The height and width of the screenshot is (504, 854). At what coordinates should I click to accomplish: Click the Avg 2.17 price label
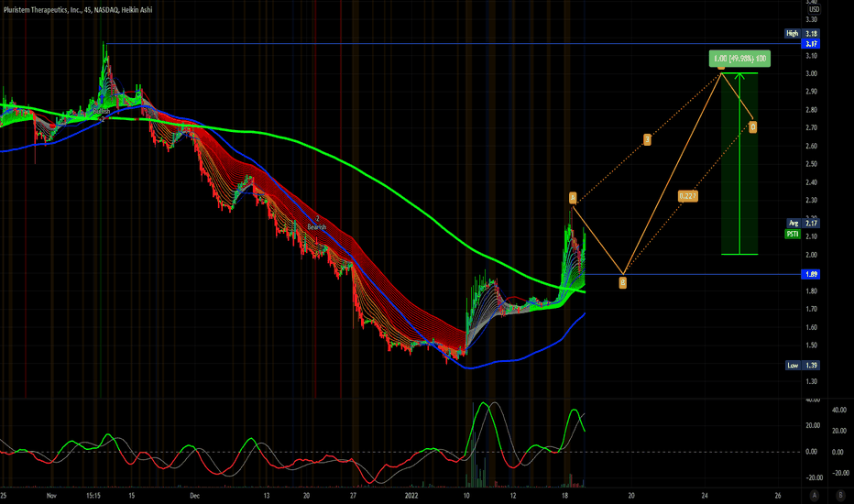[x=804, y=223]
